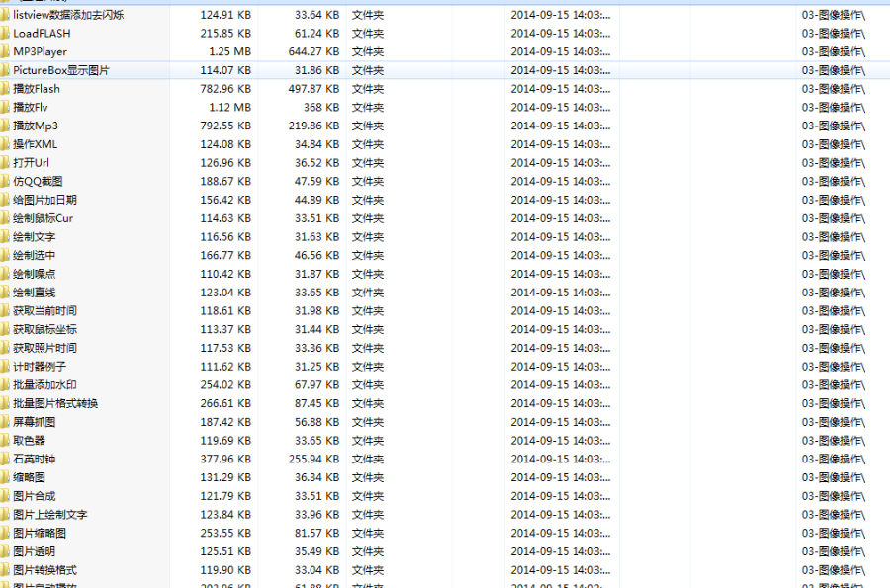
Task: Click the 03-图像操作\ path in 石英时钟 row
Action: coord(834,460)
